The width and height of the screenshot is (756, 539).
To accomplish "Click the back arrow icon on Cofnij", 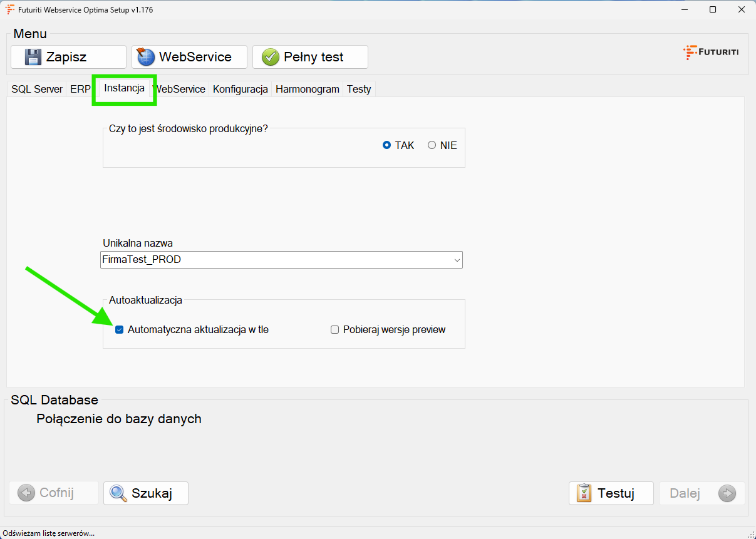I will pyautogui.click(x=26, y=493).
